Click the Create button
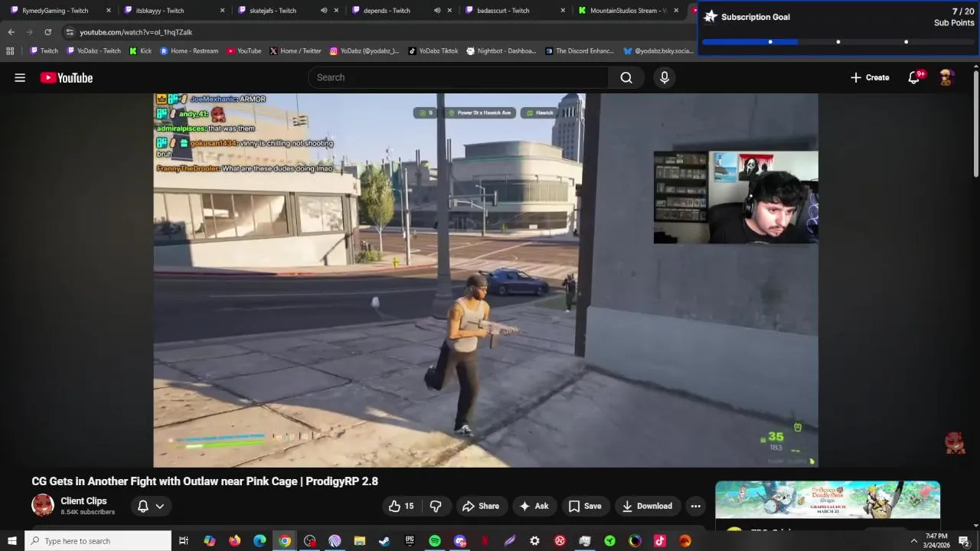 870,77
